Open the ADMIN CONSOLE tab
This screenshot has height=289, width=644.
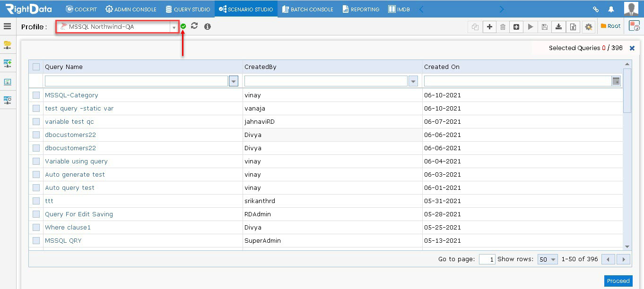tap(131, 9)
